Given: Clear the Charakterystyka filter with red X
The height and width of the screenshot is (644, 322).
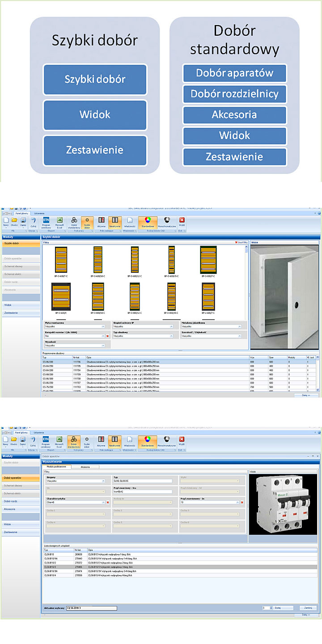Looking at the screenshot, I should [x=108, y=502].
